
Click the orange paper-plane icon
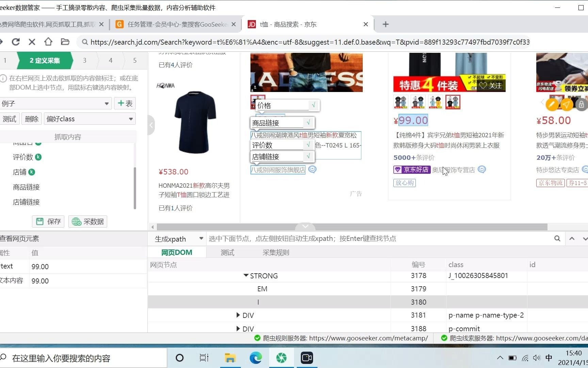(x=567, y=104)
